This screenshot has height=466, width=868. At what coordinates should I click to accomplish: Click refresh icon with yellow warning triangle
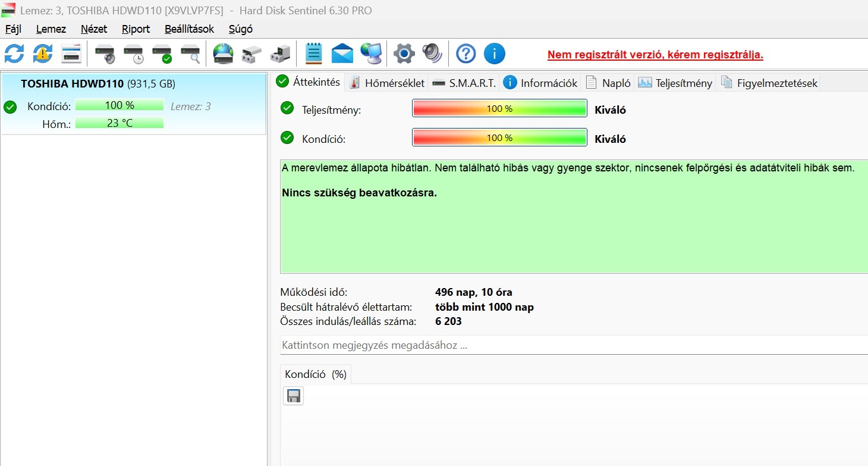pyautogui.click(x=43, y=54)
